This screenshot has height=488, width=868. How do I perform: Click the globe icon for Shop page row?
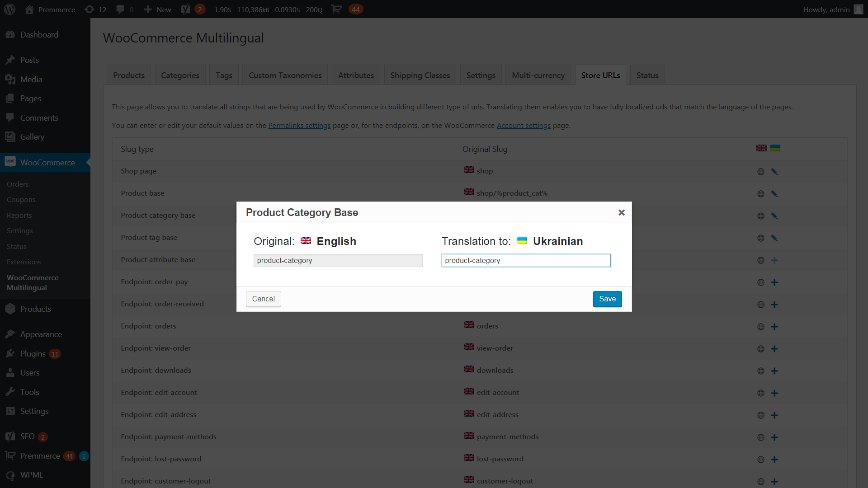[761, 172]
